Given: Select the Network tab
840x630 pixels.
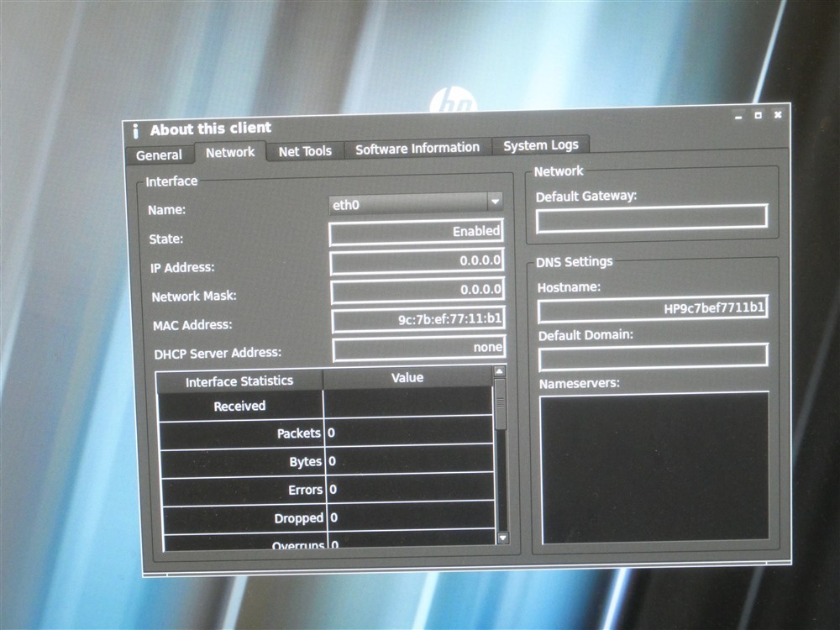Looking at the screenshot, I should [x=230, y=152].
